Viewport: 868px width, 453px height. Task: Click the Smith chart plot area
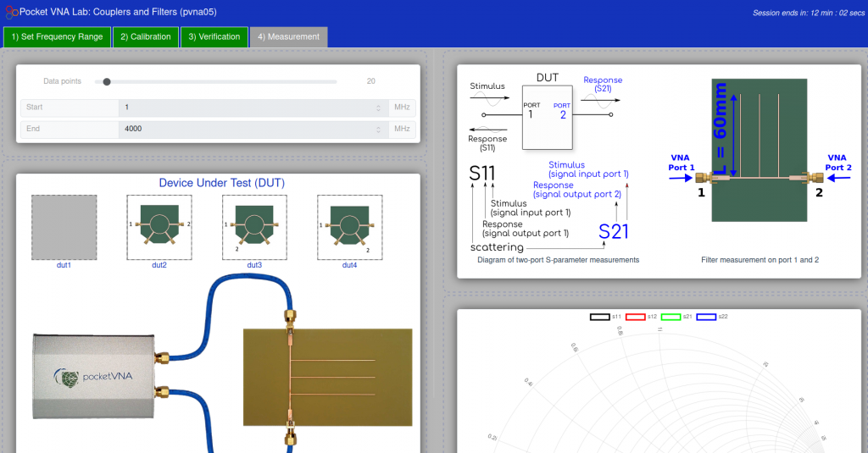pos(659,387)
